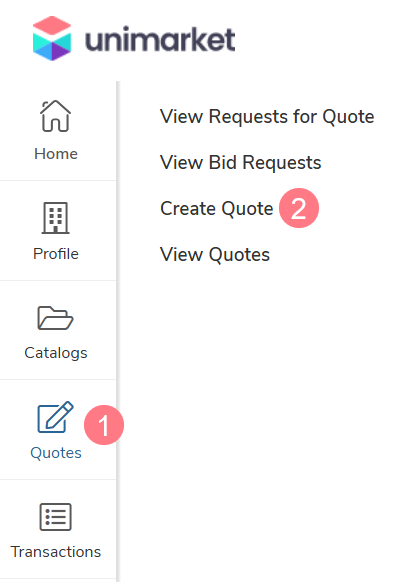Open the Transactions list icon
The image size is (412, 582).
(x=55, y=517)
